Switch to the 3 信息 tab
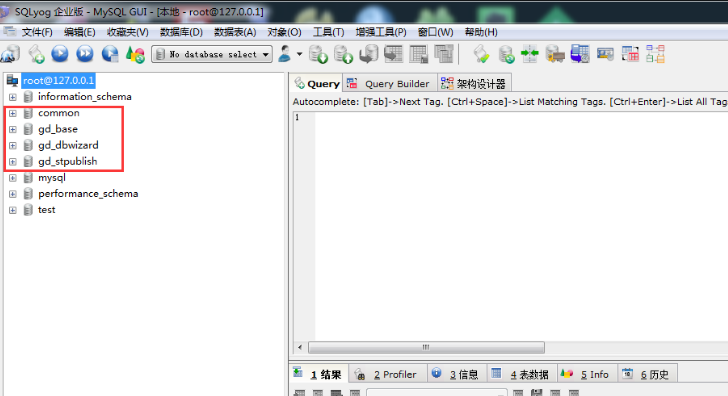 click(456, 374)
